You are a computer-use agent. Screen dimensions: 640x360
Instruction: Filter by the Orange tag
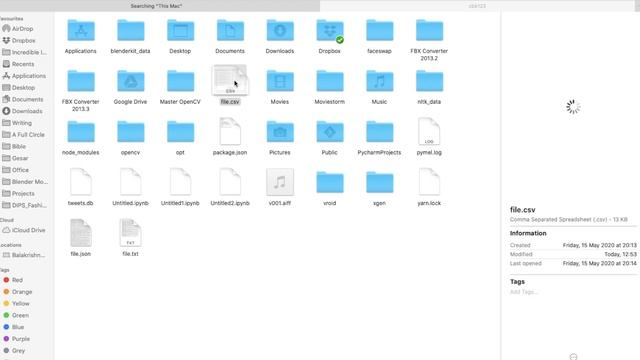click(x=18, y=292)
